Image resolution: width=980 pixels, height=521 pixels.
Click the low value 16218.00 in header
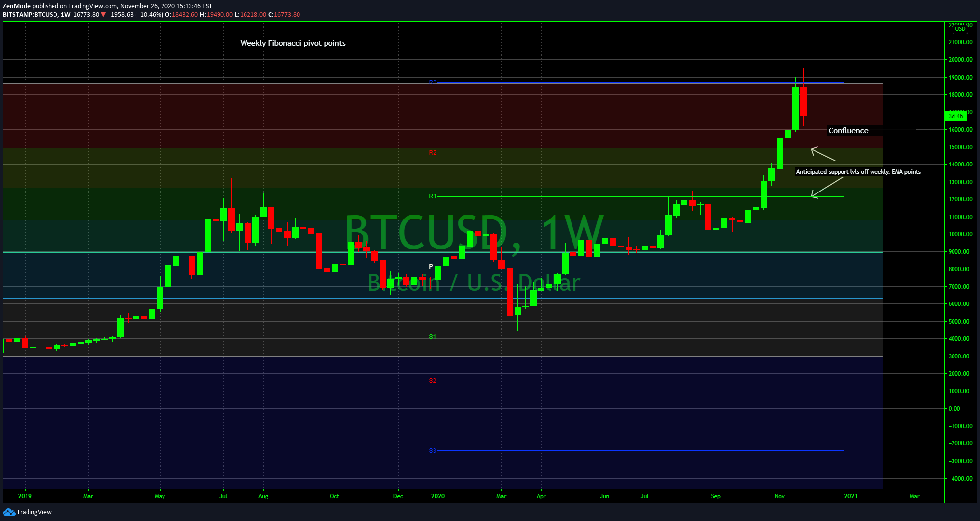[x=253, y=15]
